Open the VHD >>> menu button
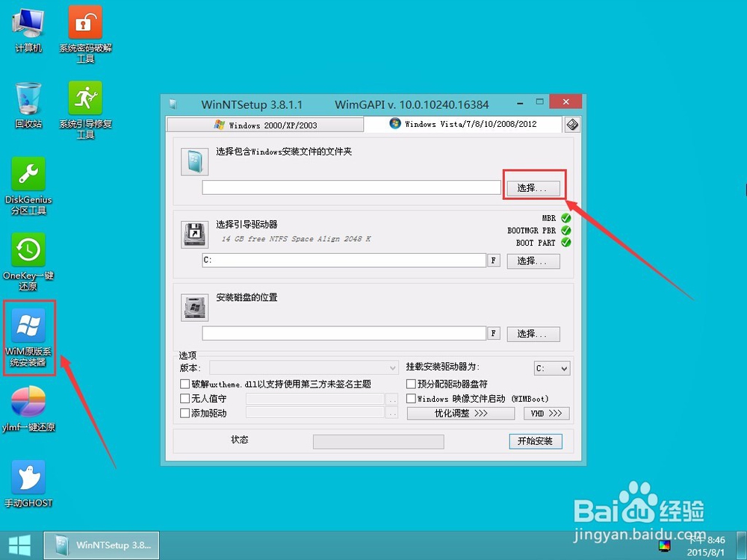 point(547,414)
